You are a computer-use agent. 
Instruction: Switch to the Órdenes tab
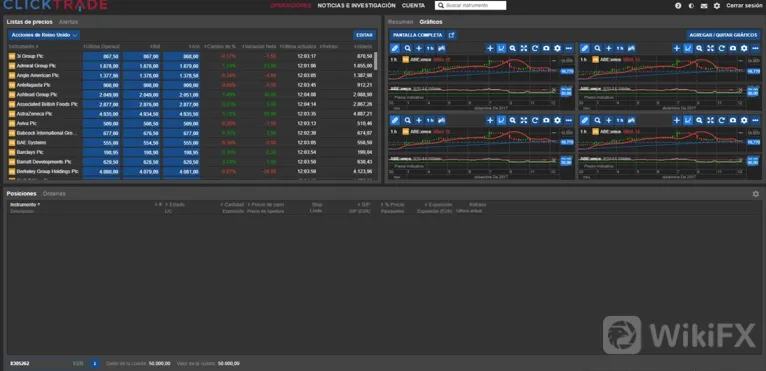pyautogui.click(x=54, y=194)
